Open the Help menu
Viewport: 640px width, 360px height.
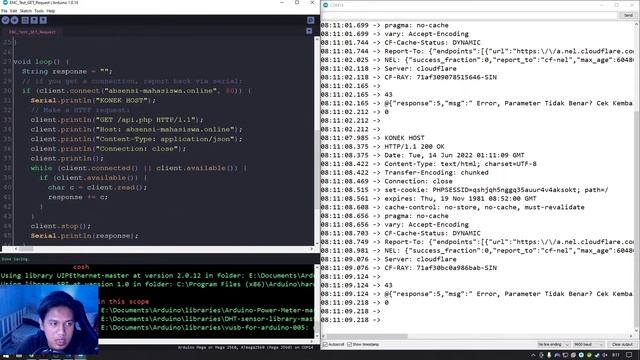[51, 11]
